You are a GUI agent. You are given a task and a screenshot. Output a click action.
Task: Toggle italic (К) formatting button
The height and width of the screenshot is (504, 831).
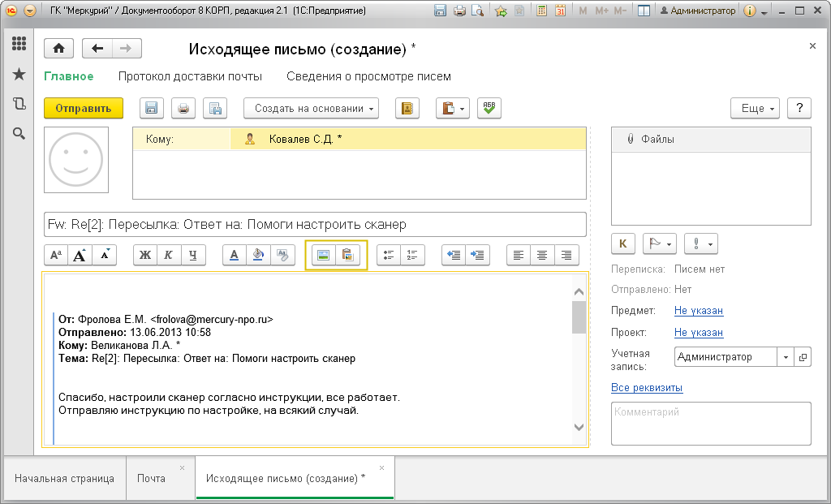tap(169, 256)
